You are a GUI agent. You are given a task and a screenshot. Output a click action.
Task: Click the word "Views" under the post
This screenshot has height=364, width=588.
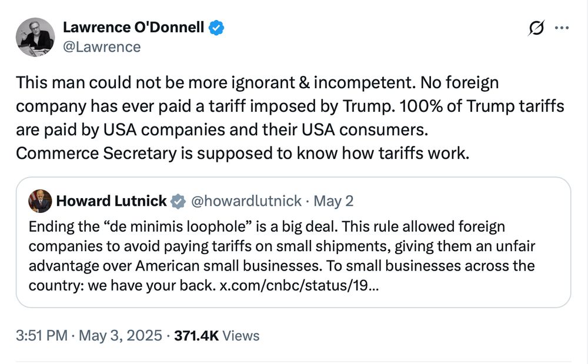coord(241,336)
